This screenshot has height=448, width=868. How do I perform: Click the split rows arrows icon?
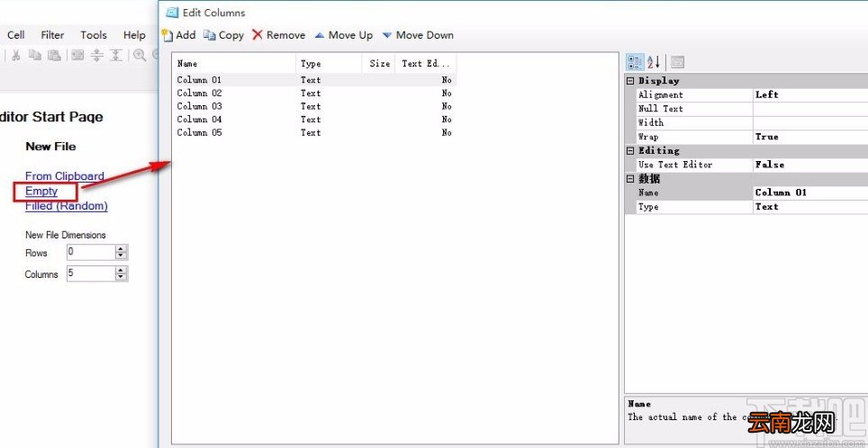point(97,55)
